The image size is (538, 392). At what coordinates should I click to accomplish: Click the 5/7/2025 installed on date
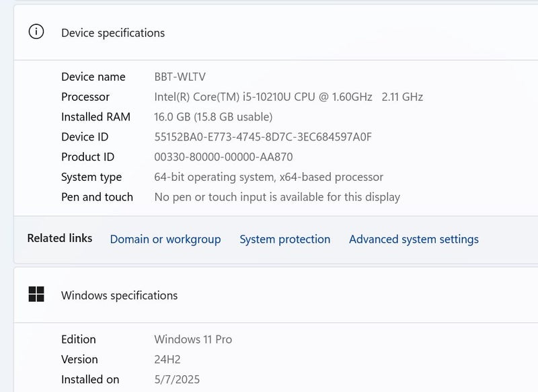pos(177,380)
